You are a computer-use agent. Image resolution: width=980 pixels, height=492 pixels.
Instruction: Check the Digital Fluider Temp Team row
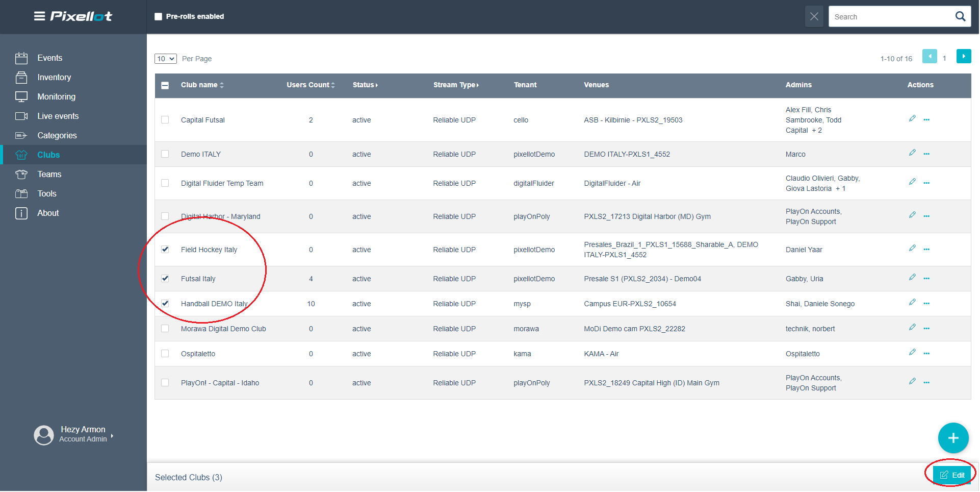[165, 183]
